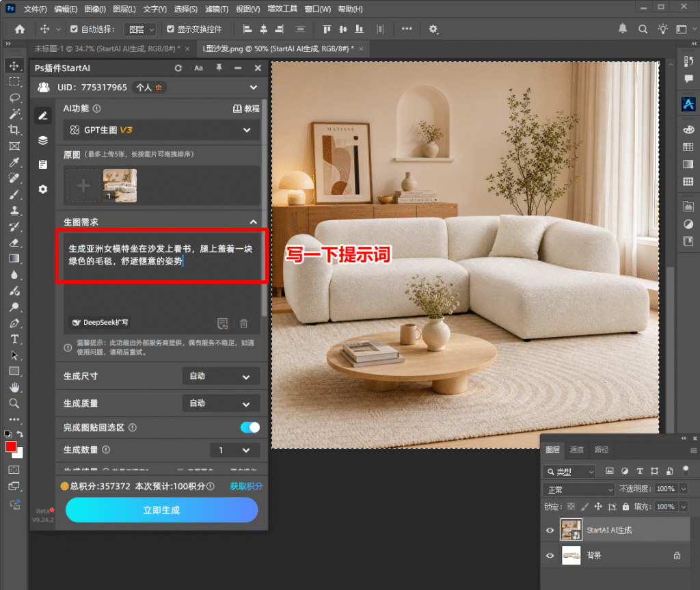The width and height of the screenshot is (700, 590).
Task: Select the Horizontal Type tool
Action: pos(14,339)
